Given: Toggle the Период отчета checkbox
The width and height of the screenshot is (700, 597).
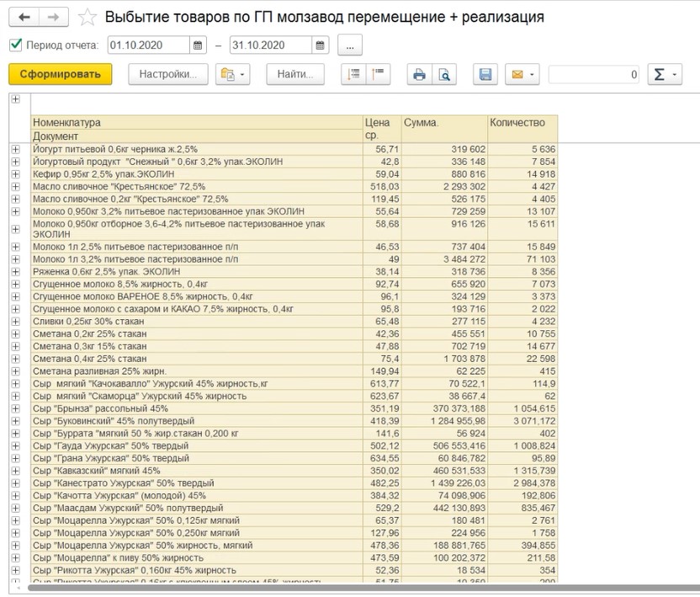Looking at the screenshot, I should point(16,45).
